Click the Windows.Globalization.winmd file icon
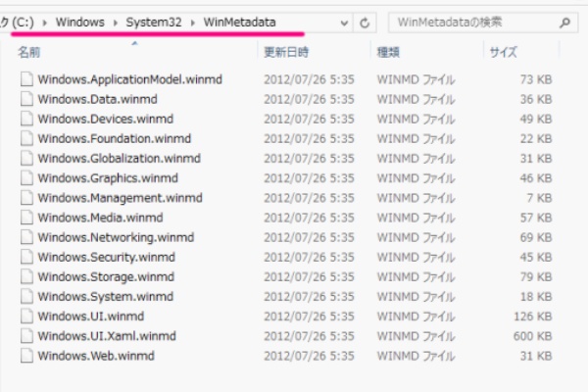This screenshot has height=392, width=588. (26, 159)
